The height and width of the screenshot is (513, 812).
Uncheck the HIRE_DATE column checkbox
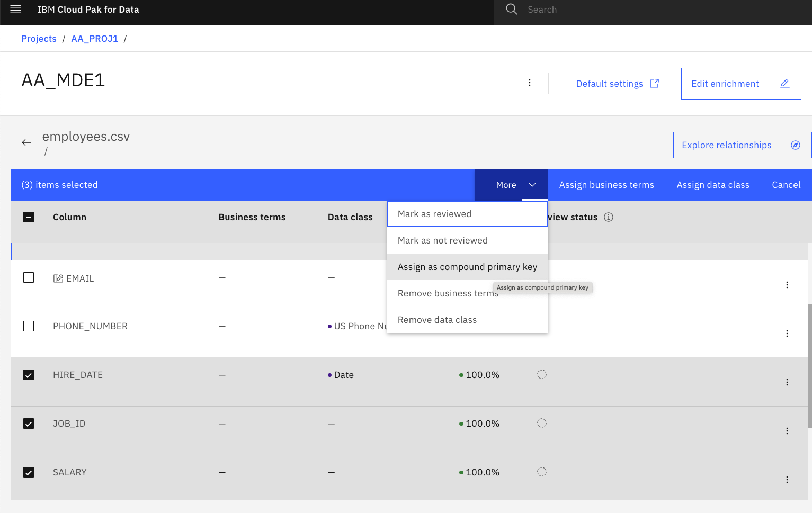(29, 375)
